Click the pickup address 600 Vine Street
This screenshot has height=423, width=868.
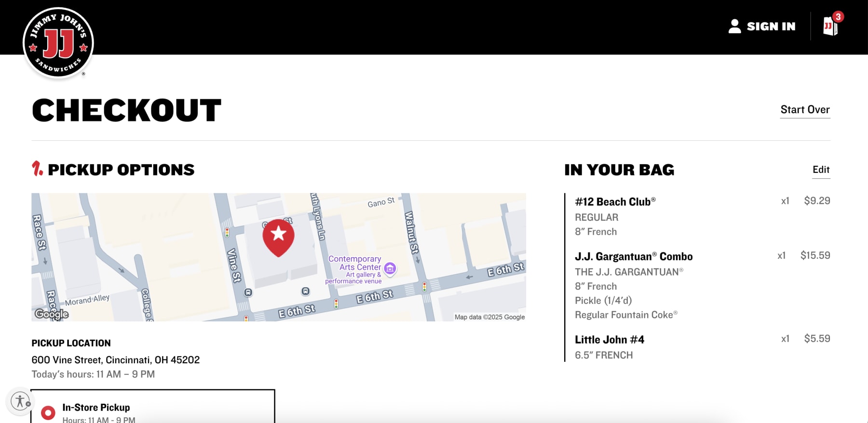(115, 360)
